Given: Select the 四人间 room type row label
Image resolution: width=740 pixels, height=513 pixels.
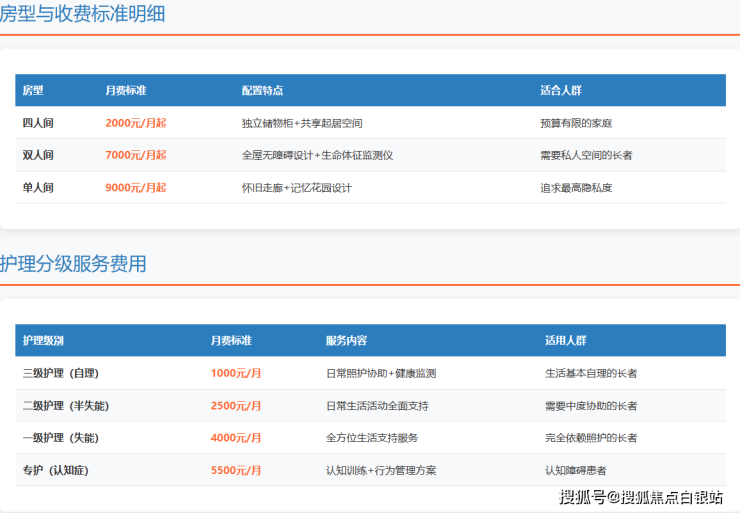Looking at the screenshot, I should point(38,123).
